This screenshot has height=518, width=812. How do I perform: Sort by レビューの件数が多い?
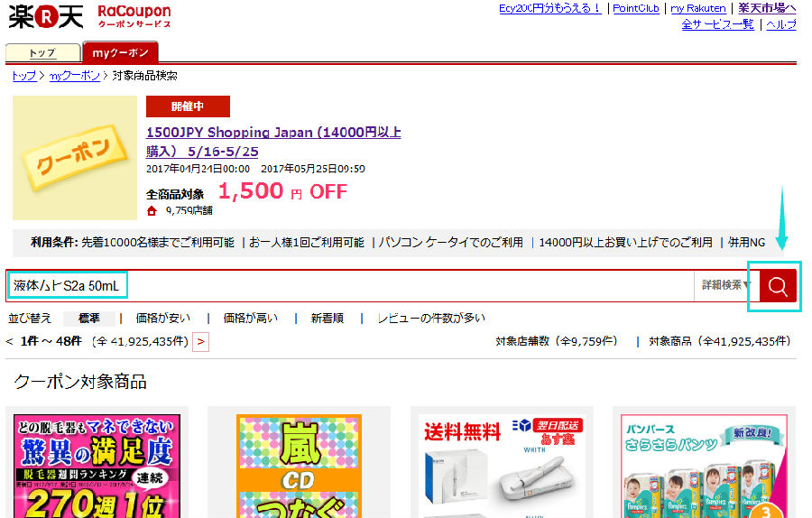(x=431, y=318)
